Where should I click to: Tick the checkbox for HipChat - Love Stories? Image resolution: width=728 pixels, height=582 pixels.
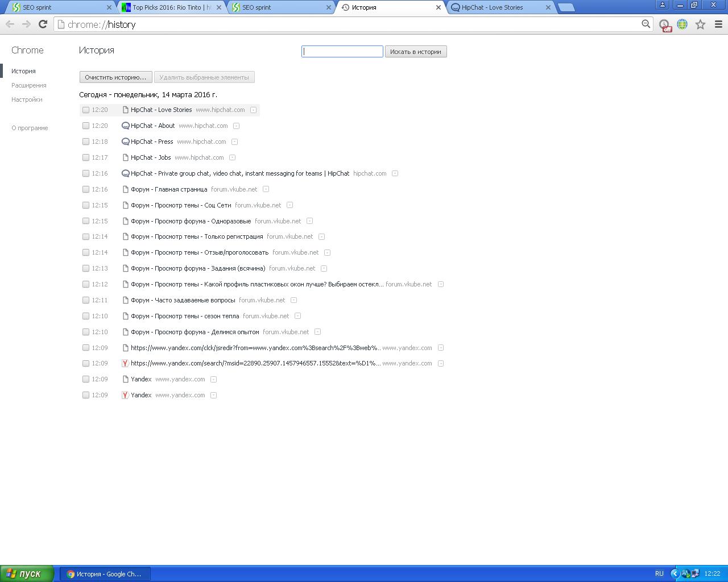coord(86,110)
